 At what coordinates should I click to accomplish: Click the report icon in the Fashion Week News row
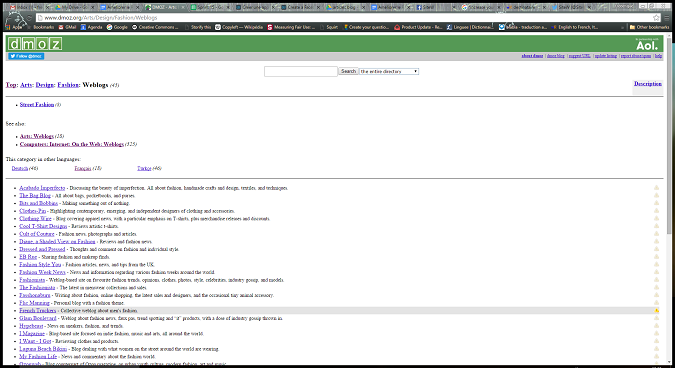[x=656, y=272]
